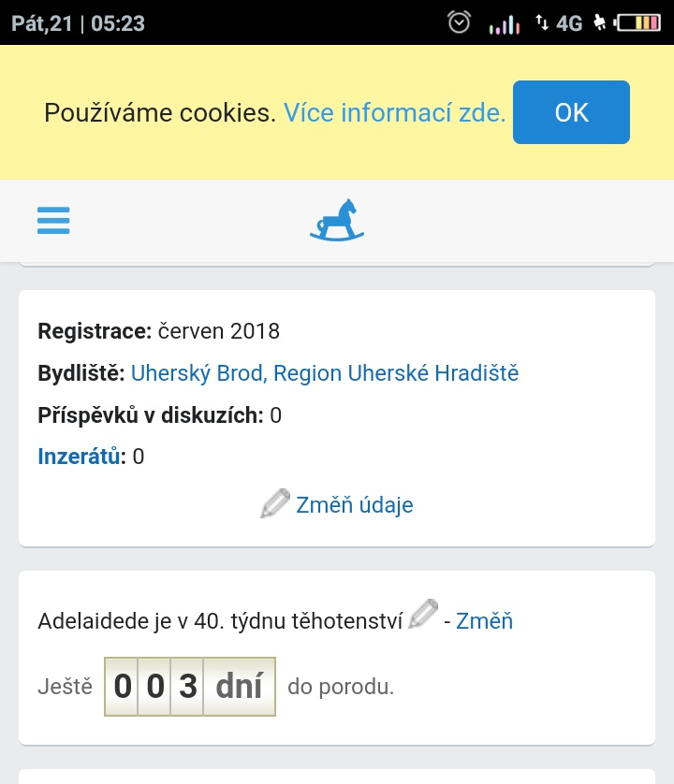Open Více informací zde cookie link
This screenshot has width=674, height=784.
click(394, 113)
